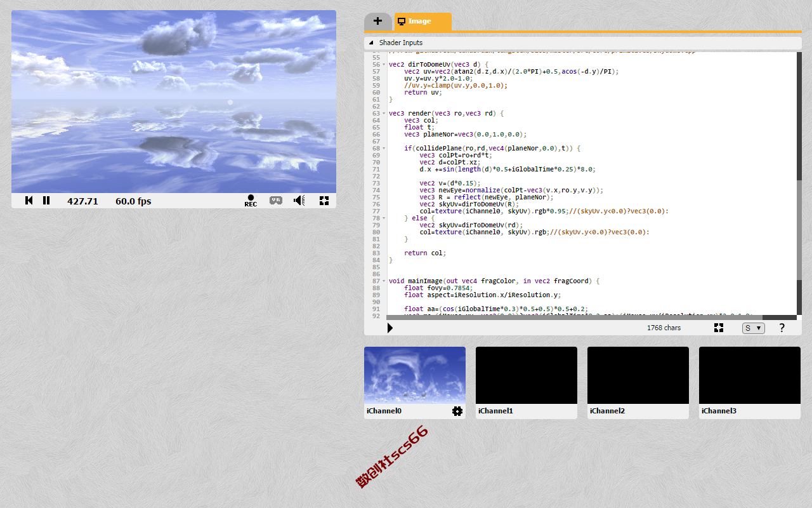The height and width of the screenshot is (508, 812).
Task: Collapse the dirToDomeUv function at line 56
Action: point(384,65)
